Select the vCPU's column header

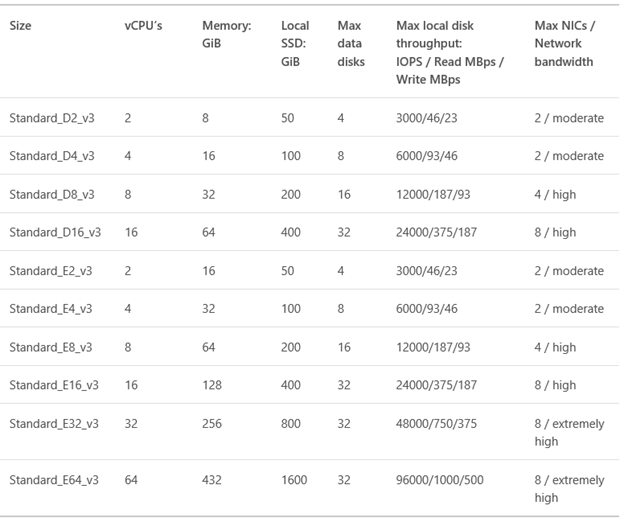[x=143, y=26]
